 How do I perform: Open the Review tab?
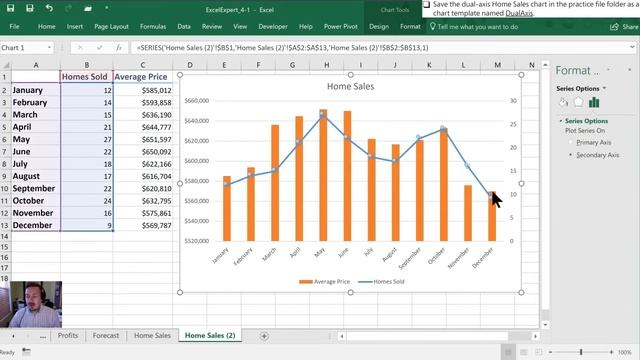tap(212, 27)
